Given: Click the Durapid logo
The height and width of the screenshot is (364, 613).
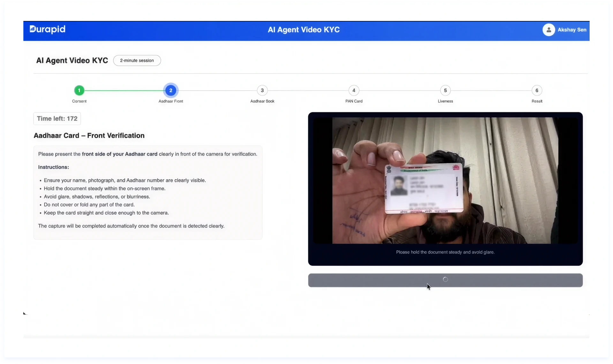Looking at the screenshot, I should click(47, 29).
